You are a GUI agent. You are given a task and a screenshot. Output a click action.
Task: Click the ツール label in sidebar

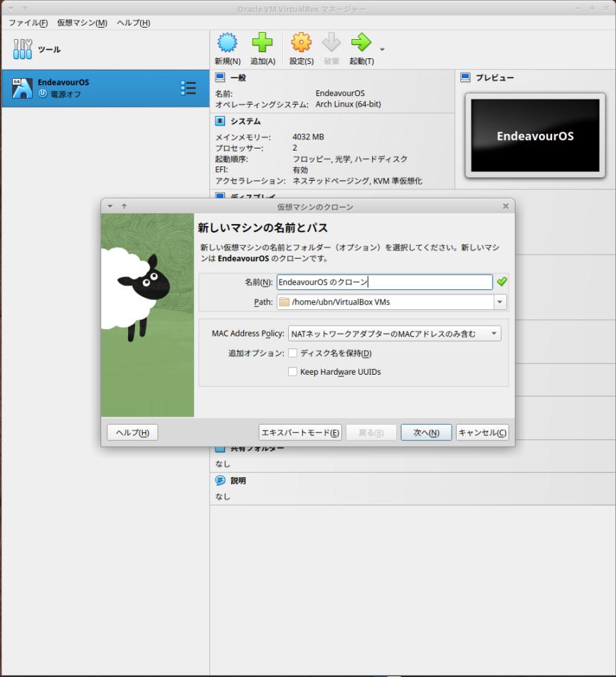[x=49, y=49]
